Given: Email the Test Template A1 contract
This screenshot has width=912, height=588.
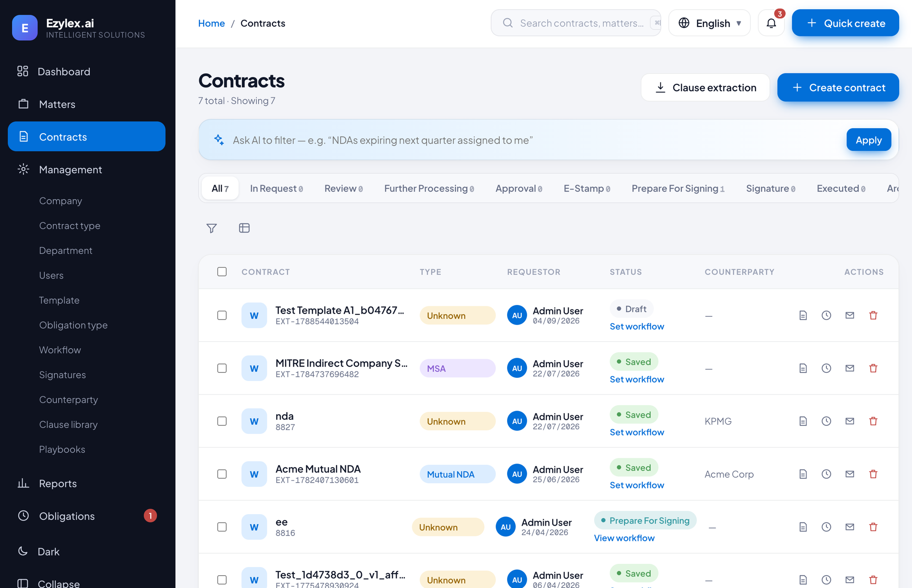Looking at the screenshot, I should pyautogui.click(x=850, y=315).
